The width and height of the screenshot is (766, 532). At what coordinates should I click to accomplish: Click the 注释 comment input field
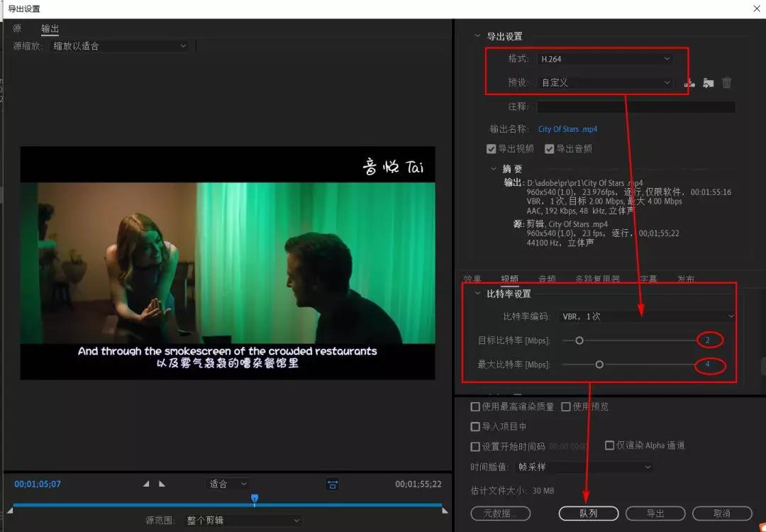click(635, 106)
